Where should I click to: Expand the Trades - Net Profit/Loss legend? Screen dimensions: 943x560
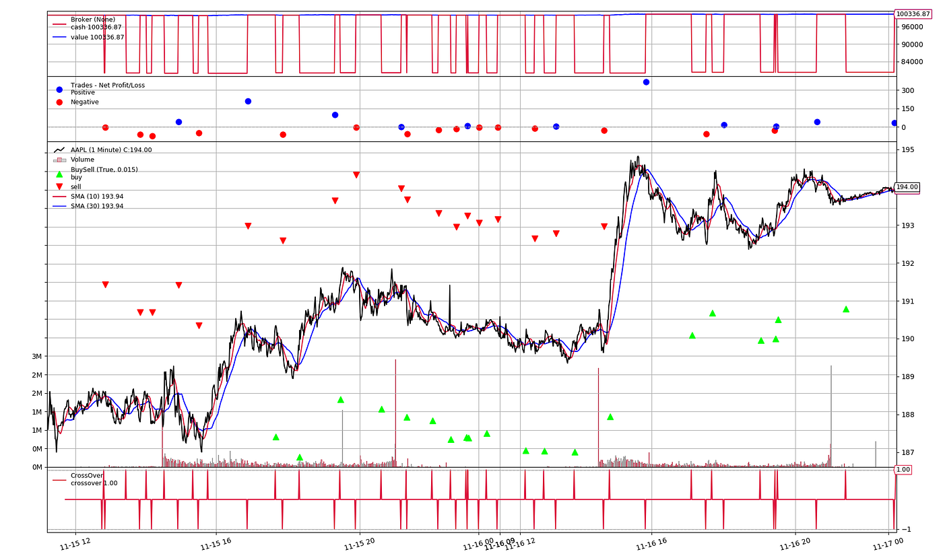pos(109,85)
